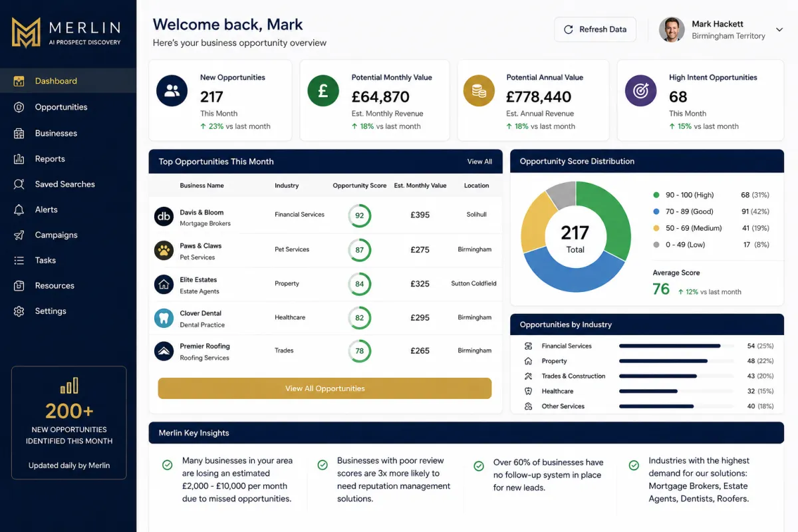Click the Davis & Bloom business name
798x532 pixels.
tap(201, 213)
